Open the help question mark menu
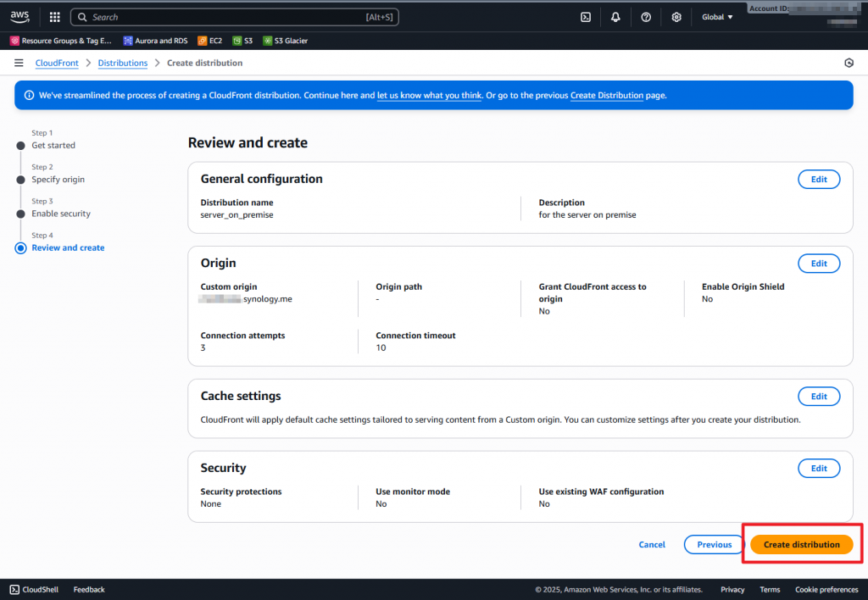868x600 pixels. (646, 17)
